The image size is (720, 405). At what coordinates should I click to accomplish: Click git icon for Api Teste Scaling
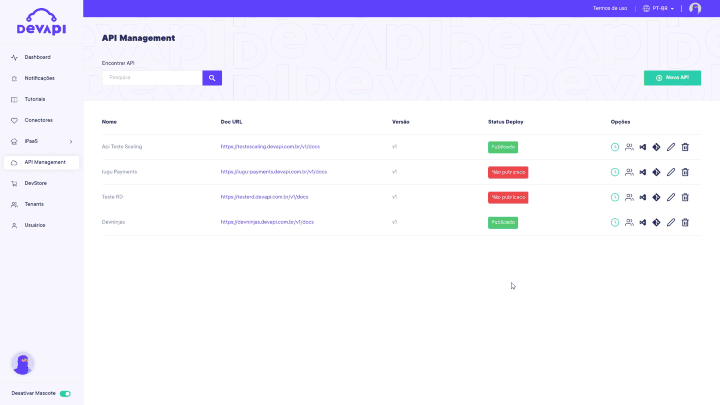point(657,147)
